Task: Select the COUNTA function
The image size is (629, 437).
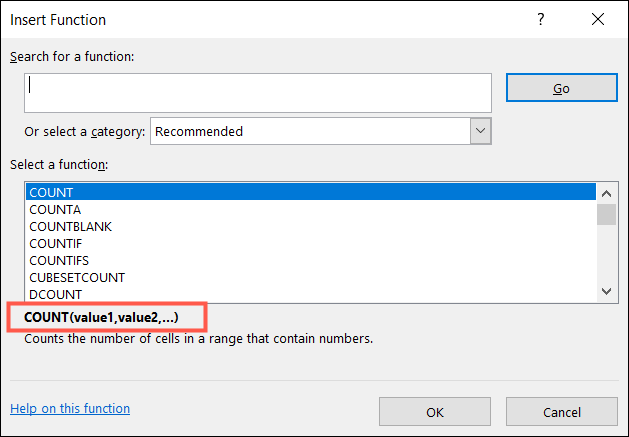Action: [54, 209]
